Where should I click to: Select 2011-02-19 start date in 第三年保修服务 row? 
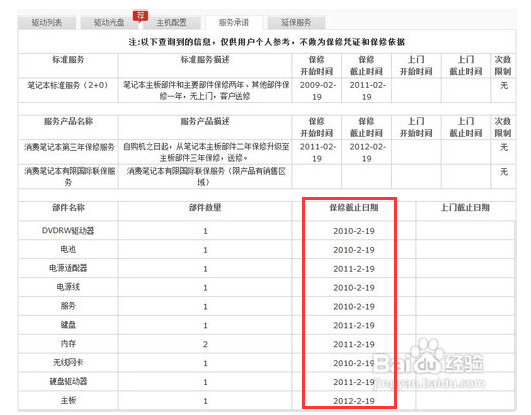317,152
